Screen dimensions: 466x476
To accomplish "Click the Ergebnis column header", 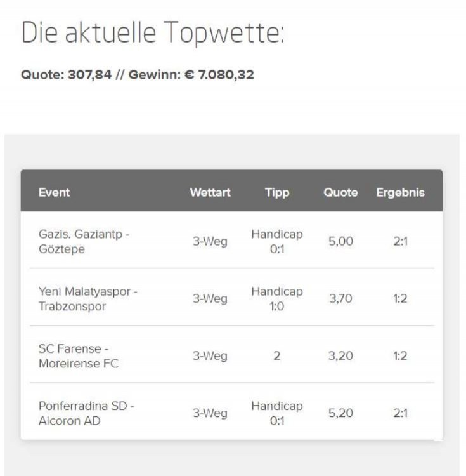I will point(400,193).
